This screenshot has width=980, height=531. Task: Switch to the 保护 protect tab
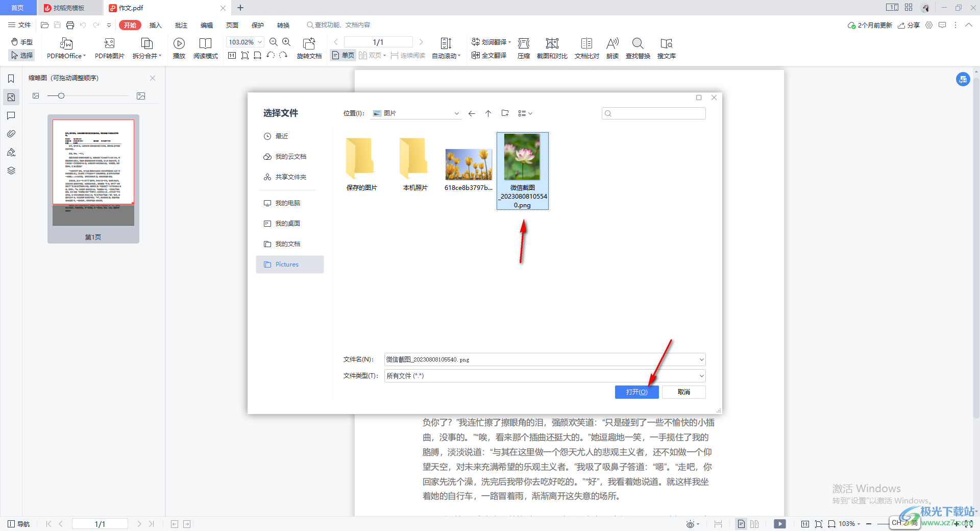coord(257,25)
